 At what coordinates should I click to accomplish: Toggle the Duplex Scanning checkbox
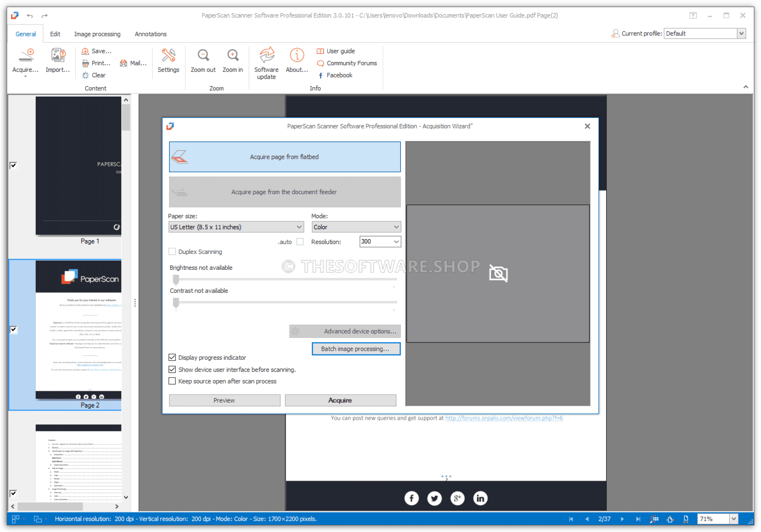coord(172,251)
